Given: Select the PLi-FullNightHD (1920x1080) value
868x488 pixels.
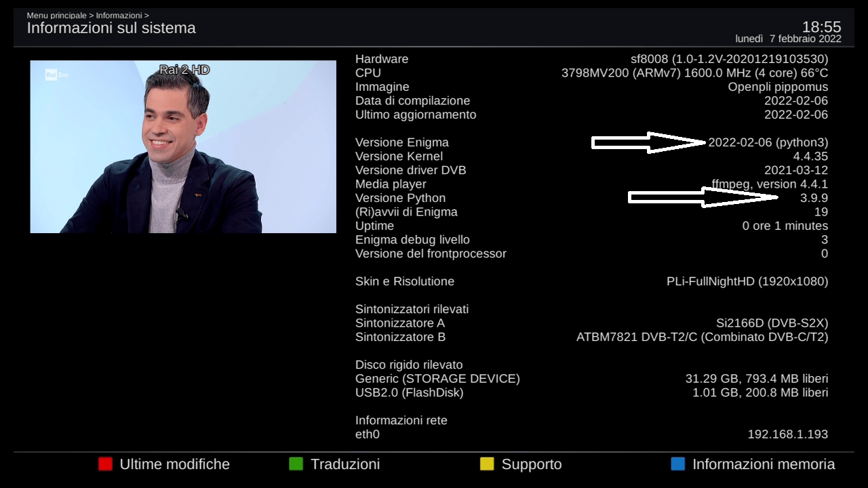Looking at the screenshot, I should (x=747, y=281).
